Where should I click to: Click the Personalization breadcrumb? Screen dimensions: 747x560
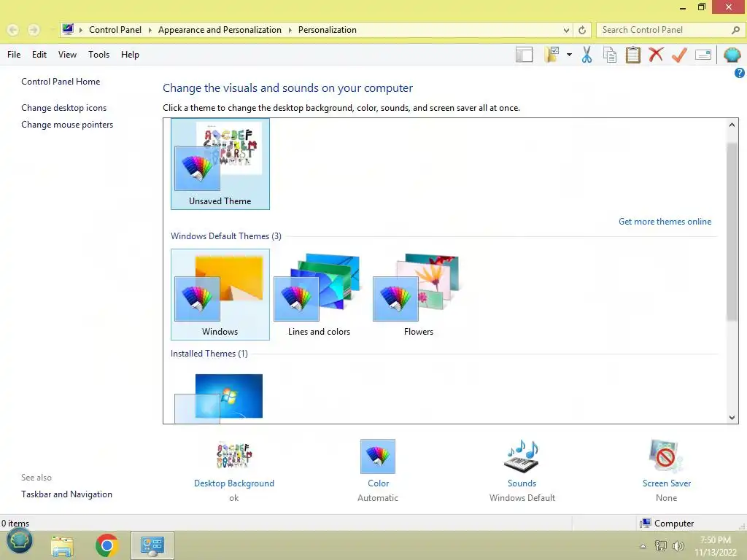coord(328,30)
